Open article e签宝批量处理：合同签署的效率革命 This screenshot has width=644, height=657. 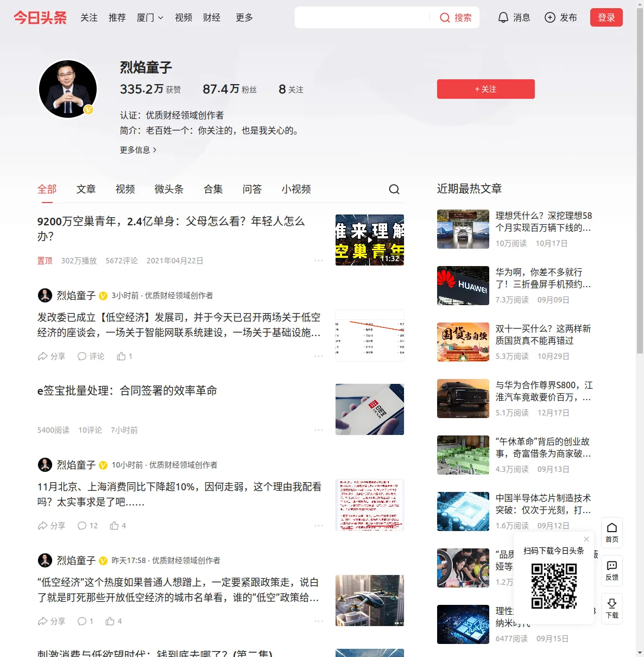pos(127,390)
